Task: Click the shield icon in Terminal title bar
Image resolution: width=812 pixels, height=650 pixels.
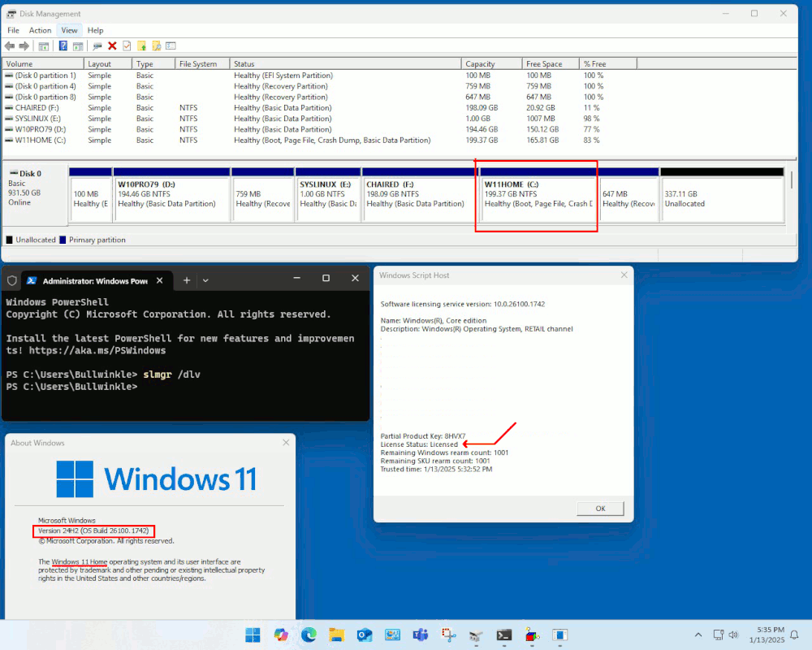Action: 12,280
